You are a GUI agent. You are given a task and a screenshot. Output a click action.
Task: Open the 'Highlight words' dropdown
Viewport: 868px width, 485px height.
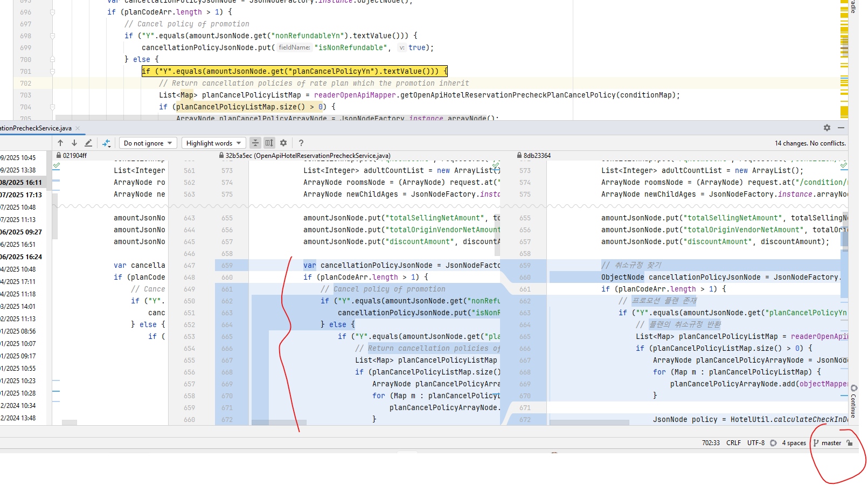(213, 143)
